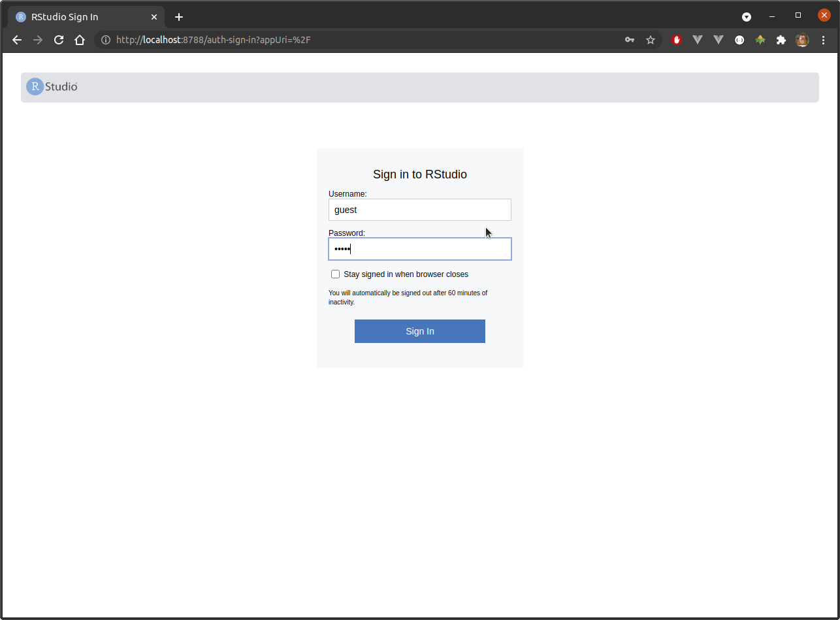The width and height of the screenshot is (840, 620).
Task: Open the tab search dropdown arrow
Action: point(747,16)
